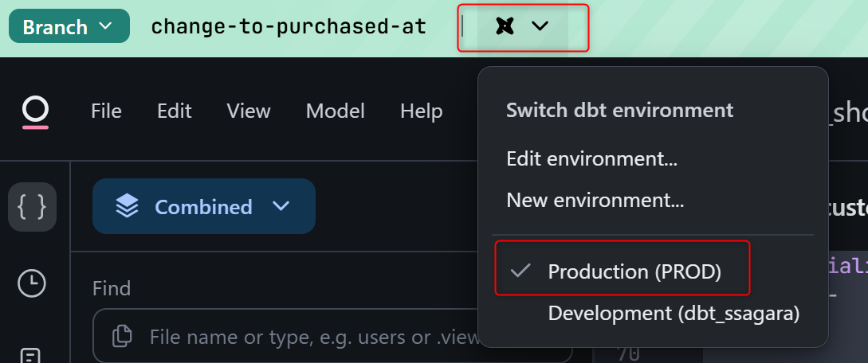The image size is (868, 363).
Task: Open the View menu
Action: [x=248, y=111]
